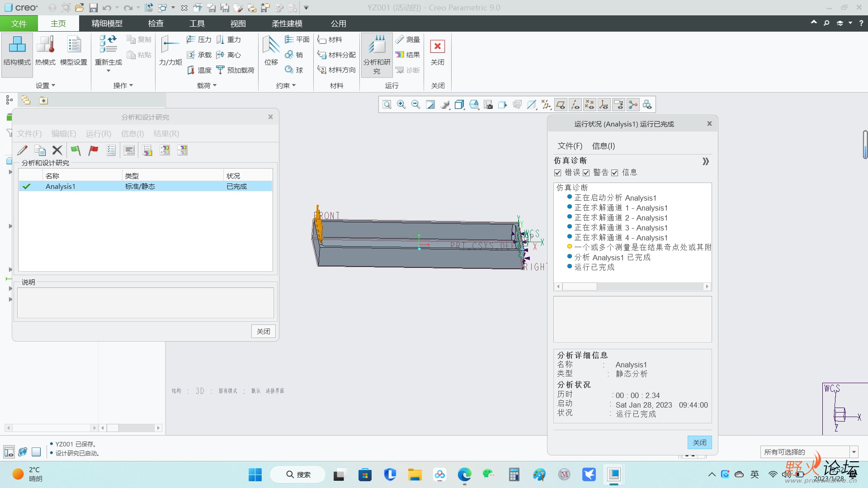
Task: Expand the 约束 ribbon group dropdown
Action: pos(286,85)
